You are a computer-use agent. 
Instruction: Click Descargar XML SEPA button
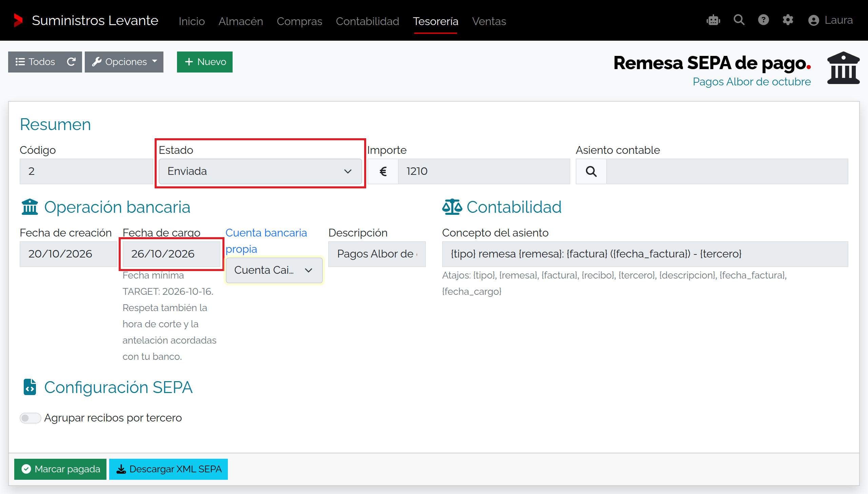169,469
